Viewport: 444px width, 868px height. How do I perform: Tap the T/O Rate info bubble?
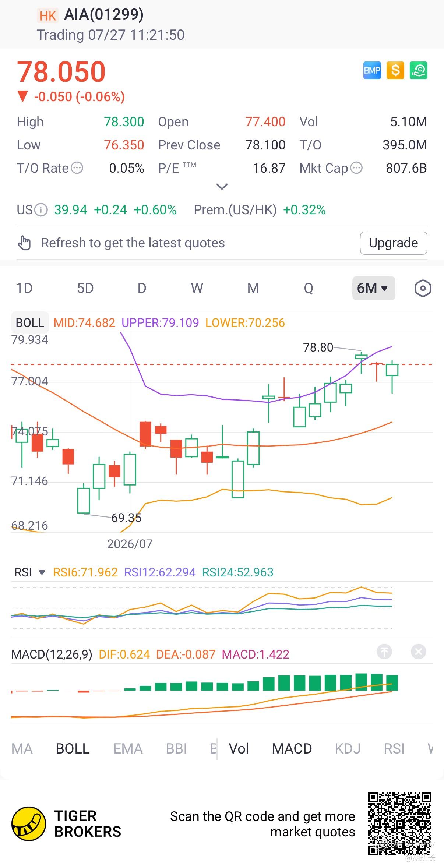click(x=77, y=168)
